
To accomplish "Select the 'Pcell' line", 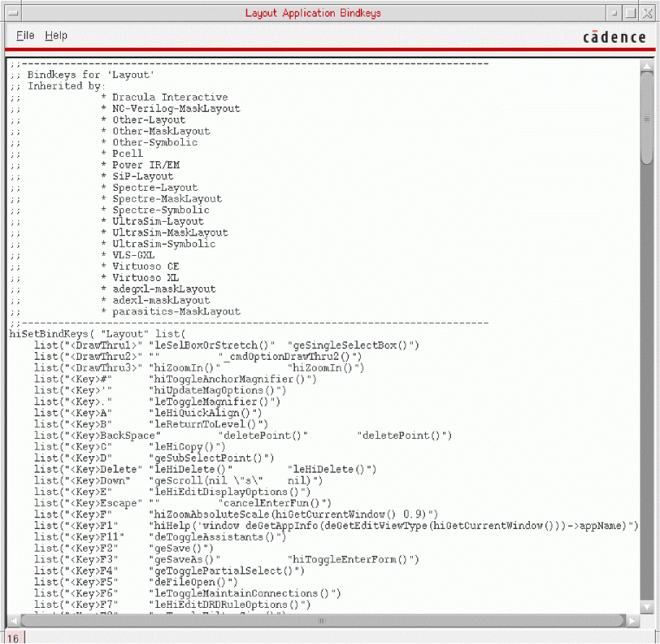I will 122,154.
